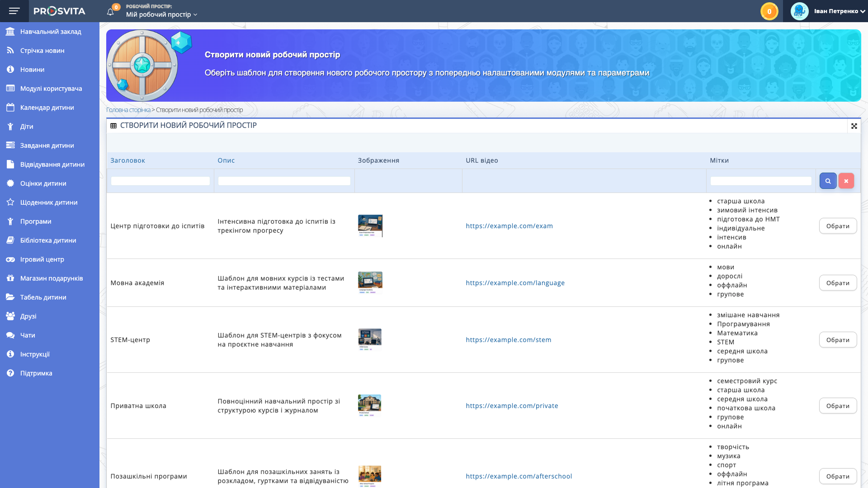The width and height of the screenshot is (868, 488).
Task: Open Стрічка новин in sidebar
Action: coord(50,51)
